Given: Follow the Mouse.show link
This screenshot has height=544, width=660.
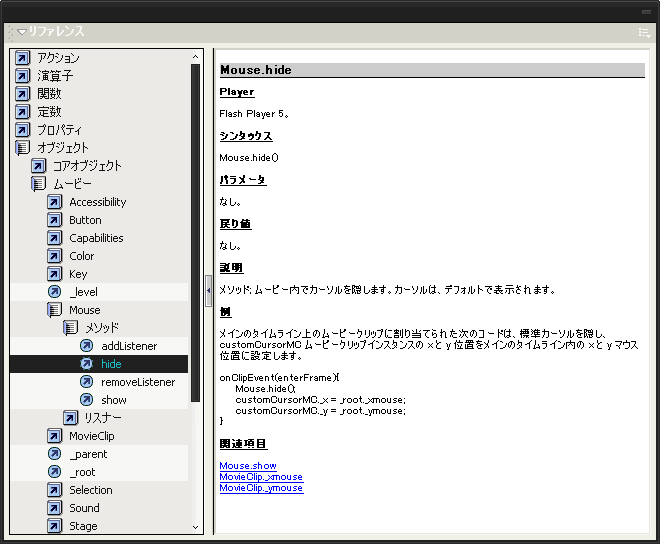Looking at the screenshot, I should pyautogui.click(x=248, y=466).
